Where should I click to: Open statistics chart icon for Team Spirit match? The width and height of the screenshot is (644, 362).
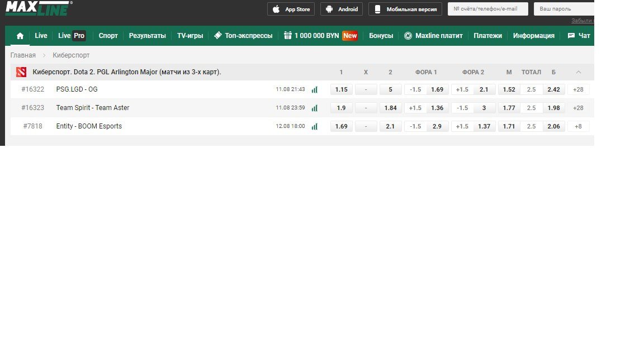tap(314, 108)
